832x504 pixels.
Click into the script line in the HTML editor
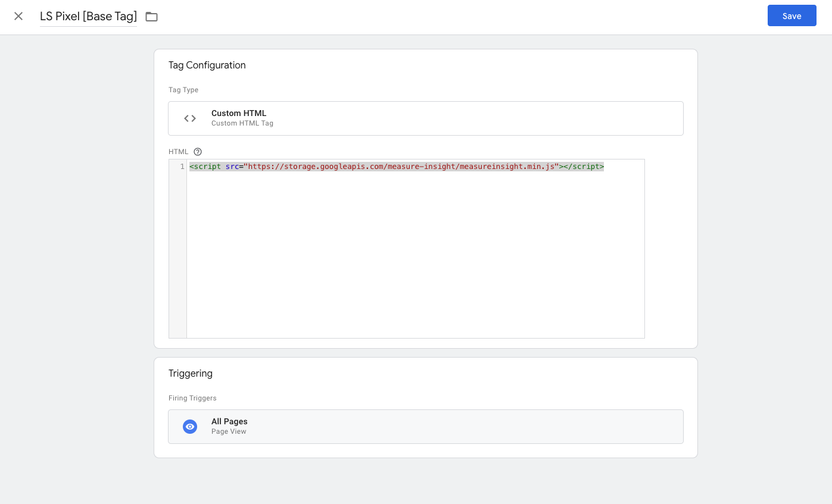(x=397, y=167)
